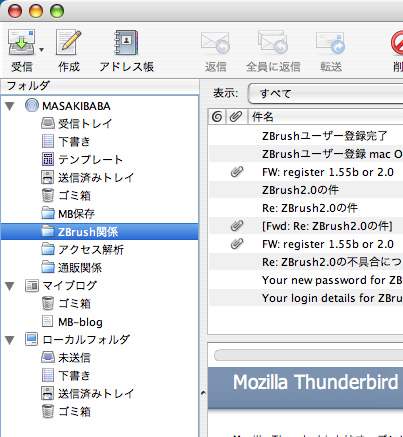The height and width of the screenshot is (437, 403).
Task: Open message ZBrushユーザー登録 mac O
Action: (332, 154)
